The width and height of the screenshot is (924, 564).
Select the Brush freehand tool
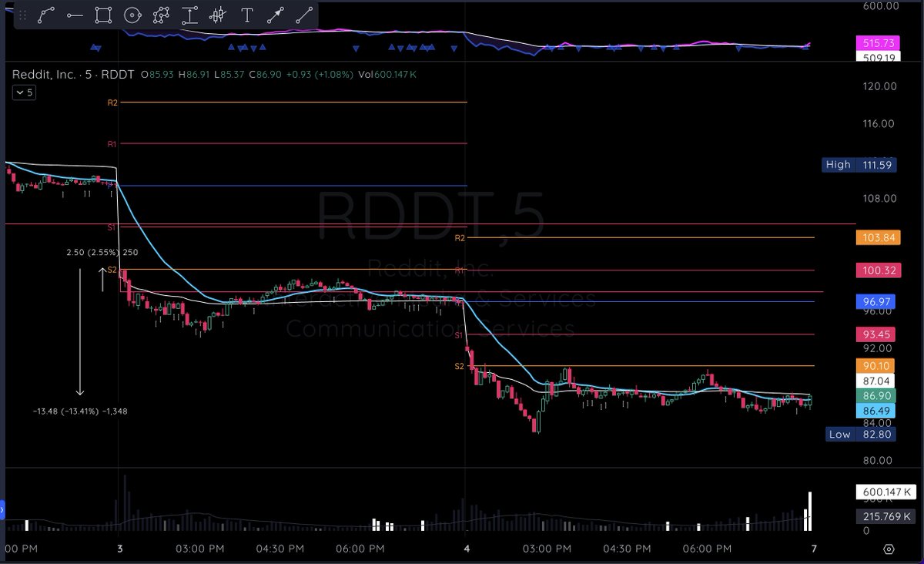[x=160, y=15]
